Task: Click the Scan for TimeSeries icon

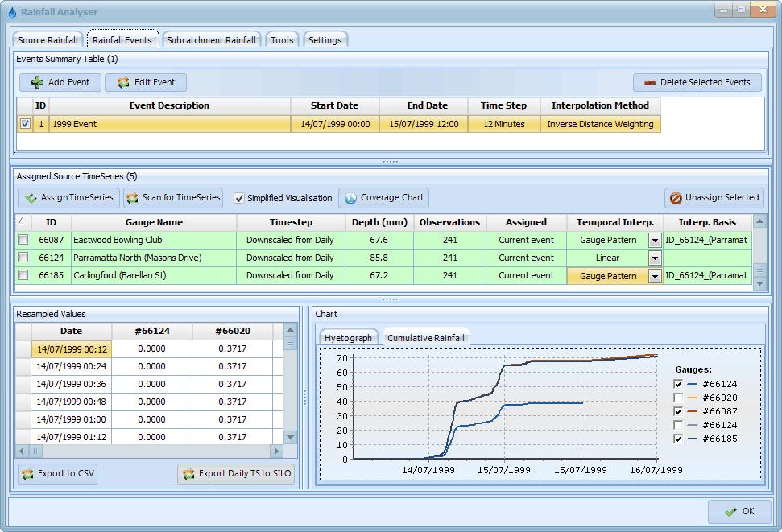Action: tap(132, 198)
